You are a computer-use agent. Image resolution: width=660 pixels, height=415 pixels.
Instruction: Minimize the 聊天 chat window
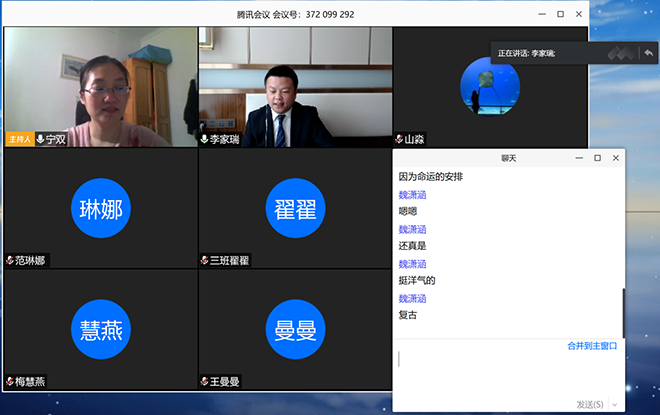point(579,158)
